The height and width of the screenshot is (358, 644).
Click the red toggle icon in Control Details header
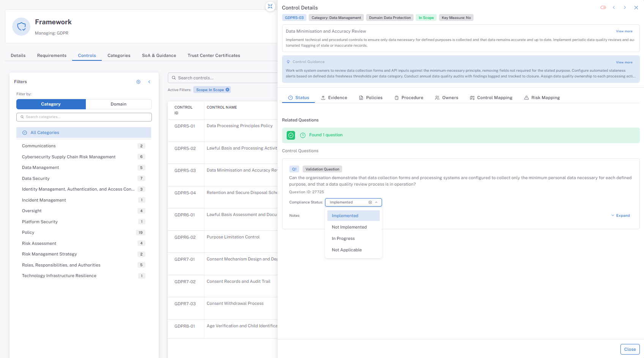[x=603, y=8]
